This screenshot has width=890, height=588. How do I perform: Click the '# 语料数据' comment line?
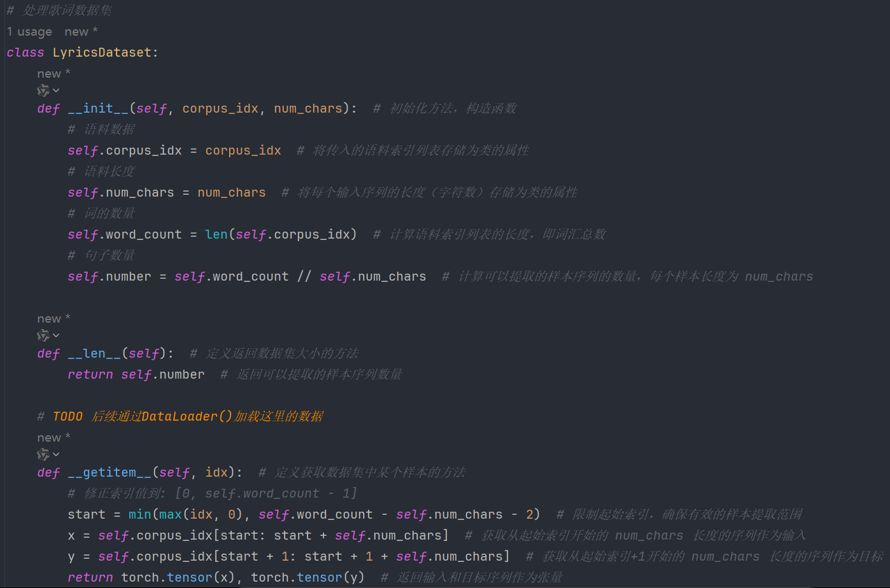tap(101, 130)
